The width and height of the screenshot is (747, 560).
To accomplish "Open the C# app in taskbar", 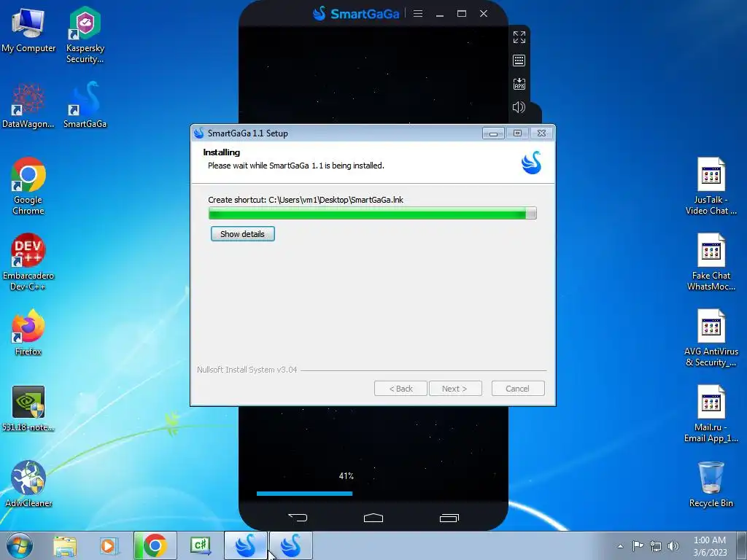I will (x=201, y=545).
